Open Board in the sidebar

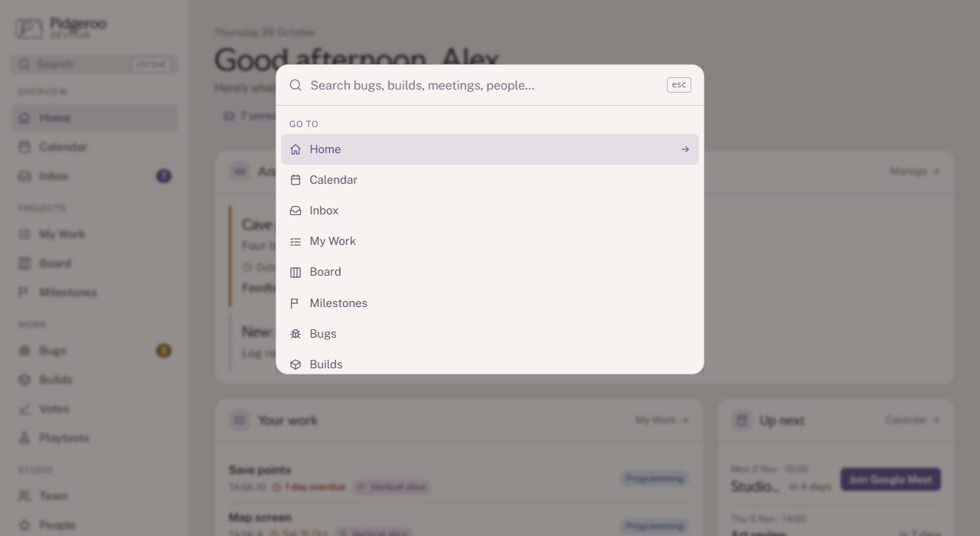click(94, 263)
